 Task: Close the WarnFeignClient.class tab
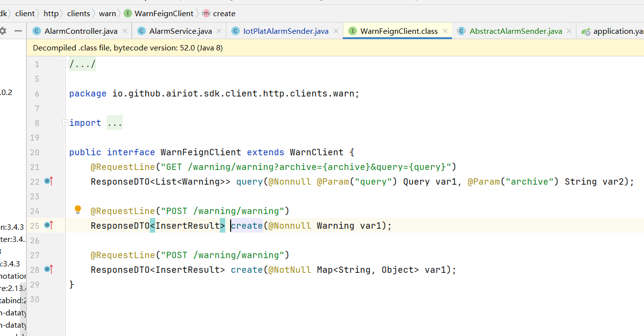click(445, 31)
